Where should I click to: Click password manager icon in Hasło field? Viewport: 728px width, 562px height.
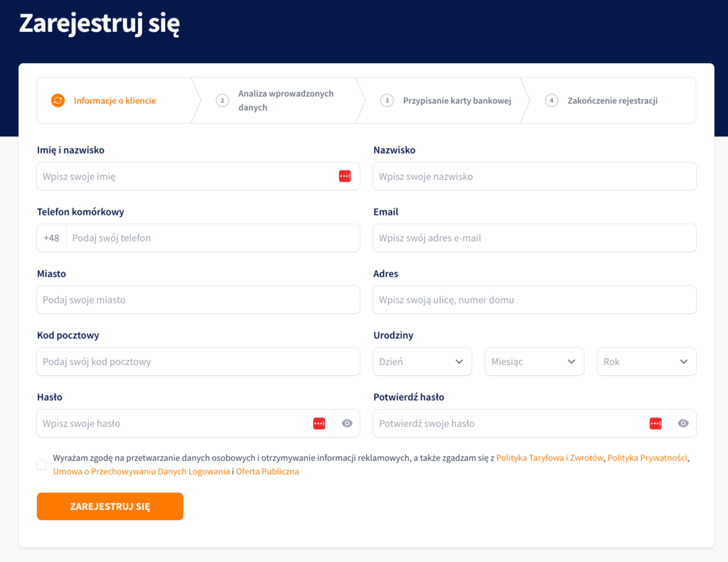click(x=319, y=423)
